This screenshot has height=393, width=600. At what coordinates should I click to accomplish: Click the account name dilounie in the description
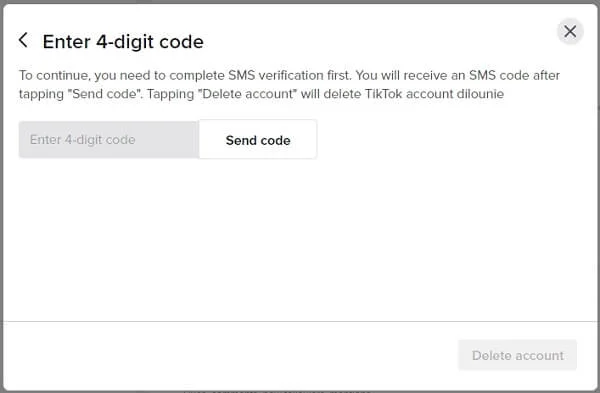point(480,94)
